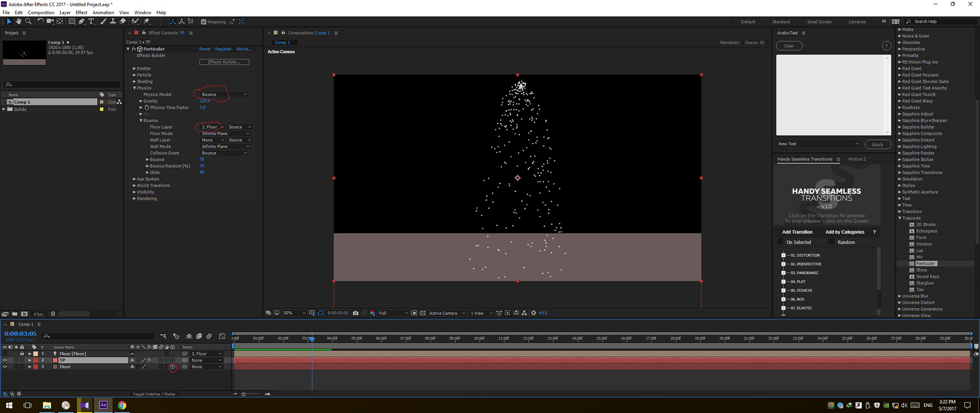Open the Animation menu
Screen dimensions: 980x413
click(x=103, y=12)
